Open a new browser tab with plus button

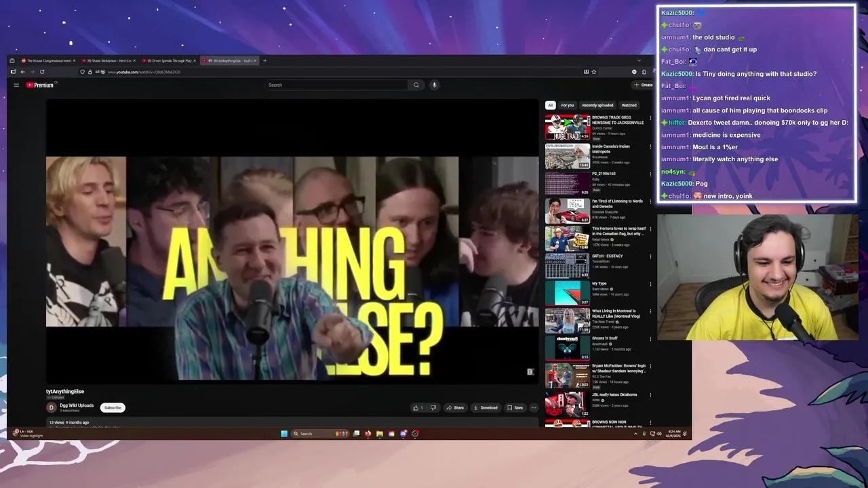[x=264, y=60]
